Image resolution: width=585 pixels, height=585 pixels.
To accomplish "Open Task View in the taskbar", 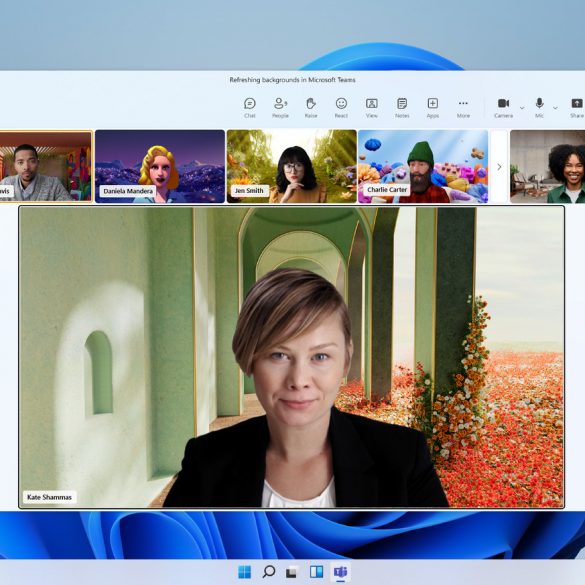I will (292, 572).
